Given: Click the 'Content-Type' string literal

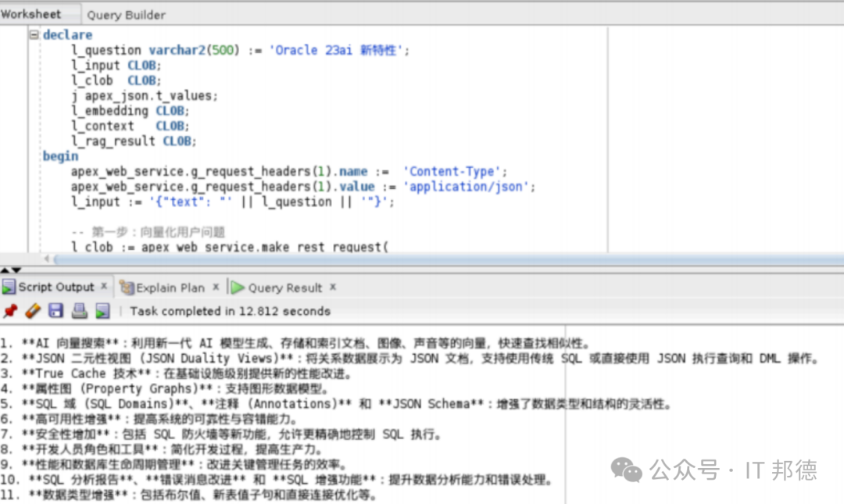Looking at the screenshot, I should pyautogui.click(x=452, y=171).
